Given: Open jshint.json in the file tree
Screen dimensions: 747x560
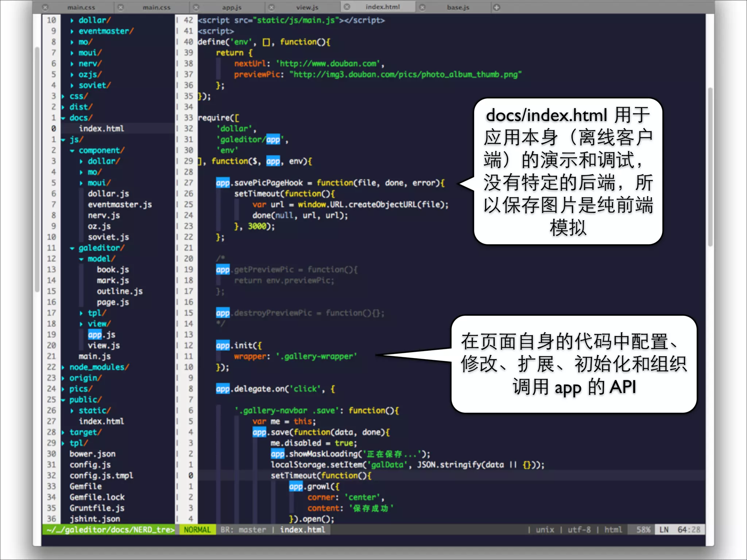Looking at the screenshot, I should click(94, 519).
